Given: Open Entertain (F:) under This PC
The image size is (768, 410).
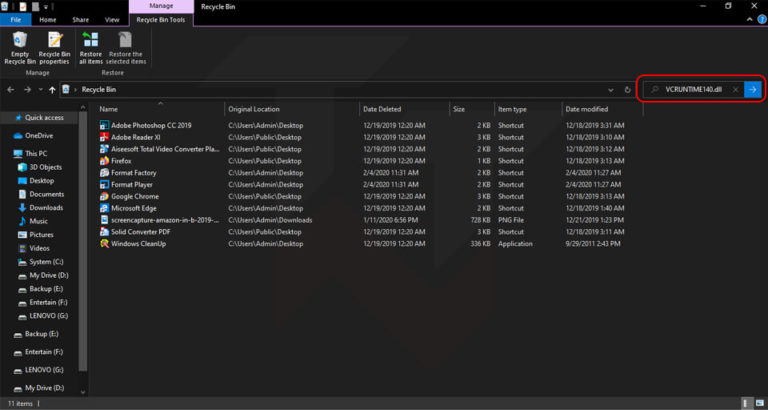Looking at the screenshot, I should [x=48, y=303].
